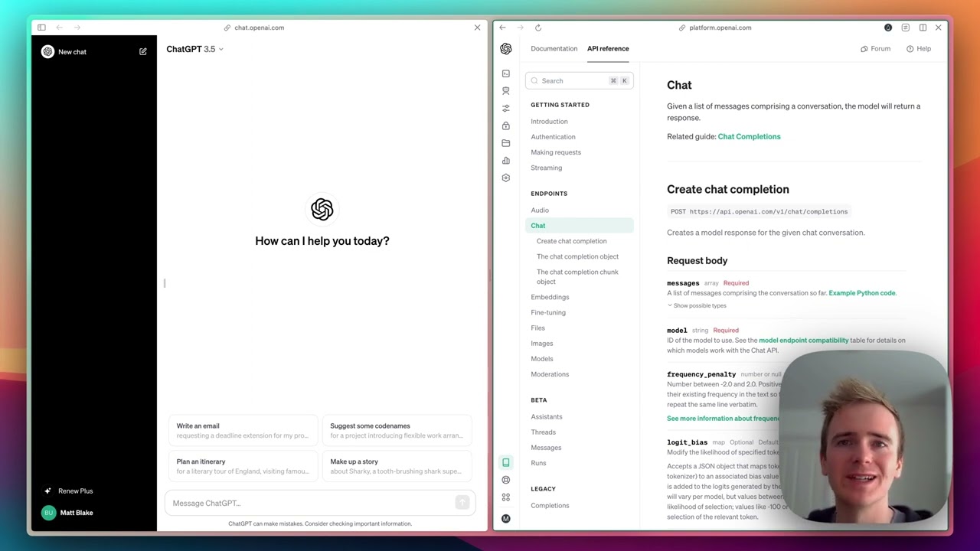This screenshot has height=551, width=980.
Task: Open Threads under Beta
Action: coord(543,432)
